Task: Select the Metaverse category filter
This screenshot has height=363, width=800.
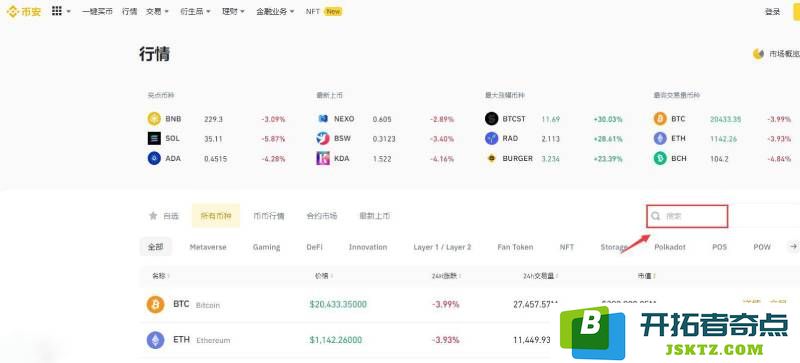Action: click(208, 247)
